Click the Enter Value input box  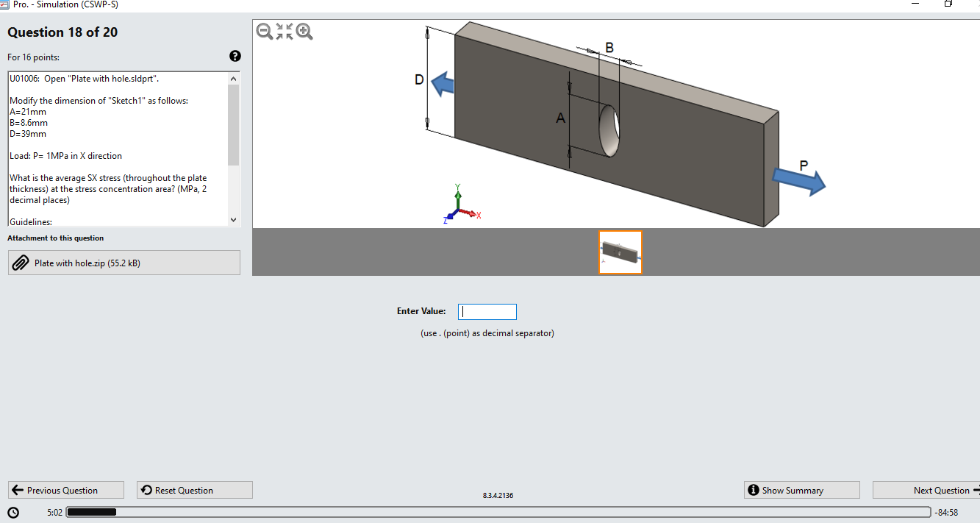(x=487, y=311)
